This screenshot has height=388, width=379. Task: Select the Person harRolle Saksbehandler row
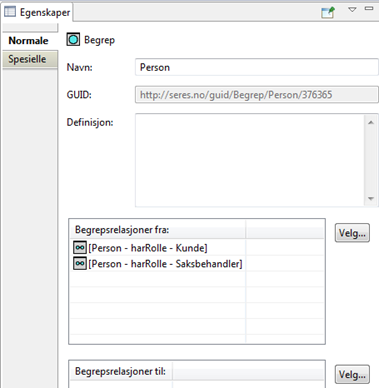158,264
